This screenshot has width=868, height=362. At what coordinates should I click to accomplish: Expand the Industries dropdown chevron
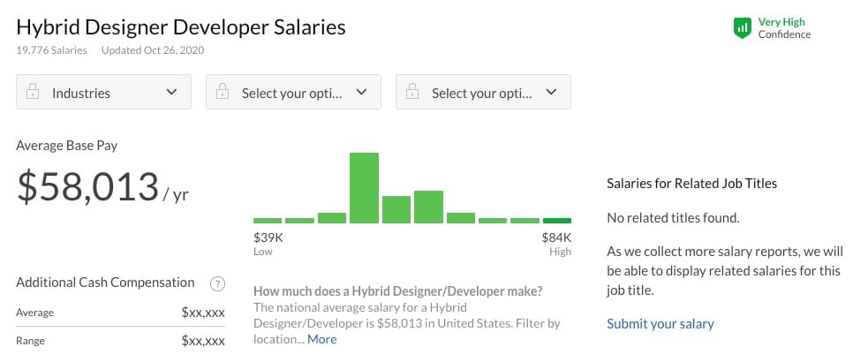point(172,92)
